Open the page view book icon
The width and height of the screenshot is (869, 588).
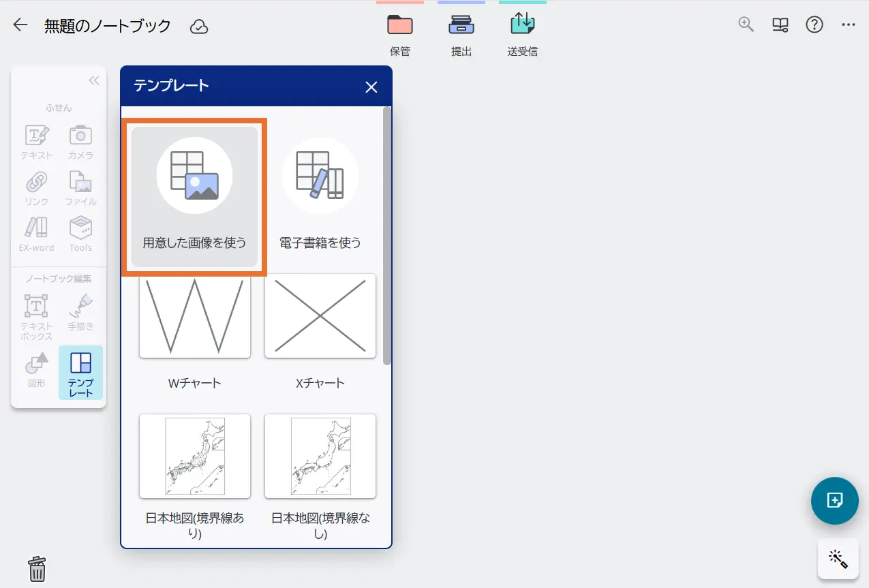[x=780, y=25]
